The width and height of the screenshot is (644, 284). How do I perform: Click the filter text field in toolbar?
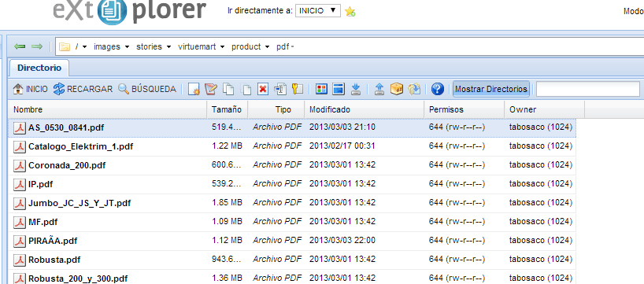588,89
